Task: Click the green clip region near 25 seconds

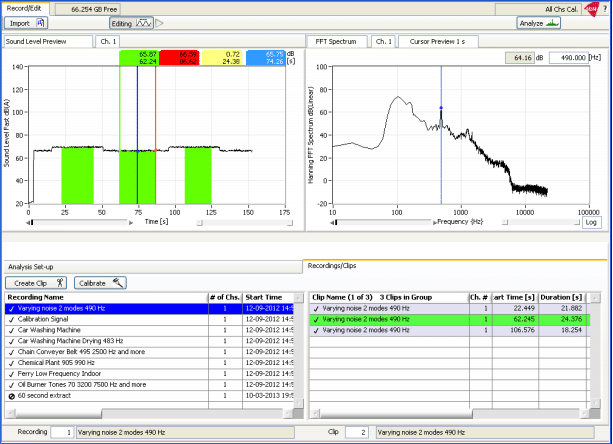Action: pyautogui.click(x=76, y=175)
